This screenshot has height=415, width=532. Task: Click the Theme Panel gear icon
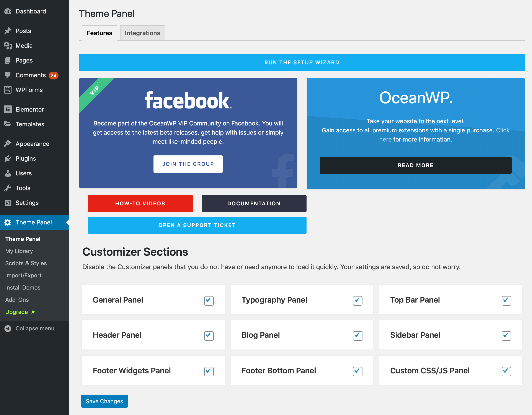[x=8, y=222]
